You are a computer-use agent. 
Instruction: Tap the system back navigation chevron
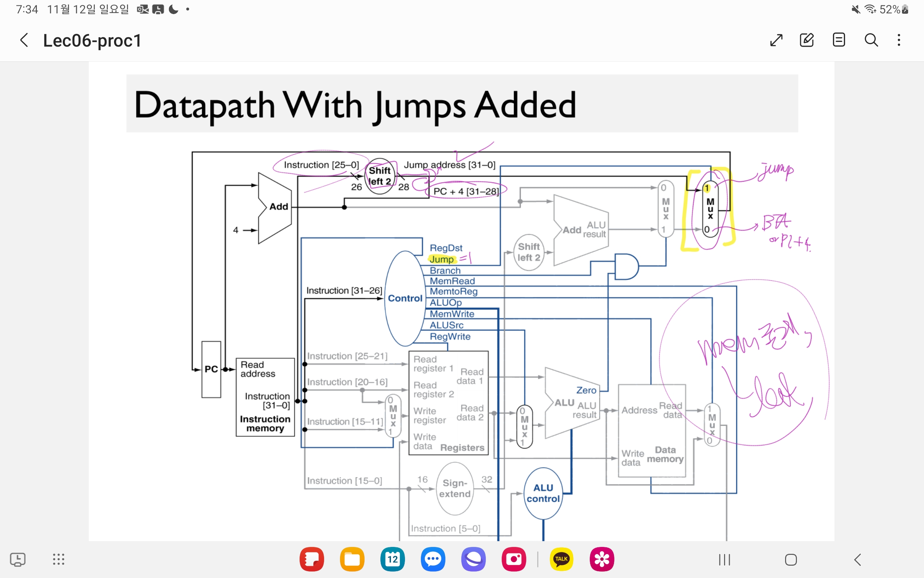(858, 560)
